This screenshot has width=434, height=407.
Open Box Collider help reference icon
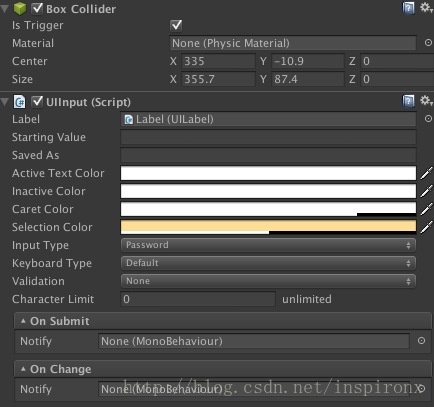pos(408,8)
